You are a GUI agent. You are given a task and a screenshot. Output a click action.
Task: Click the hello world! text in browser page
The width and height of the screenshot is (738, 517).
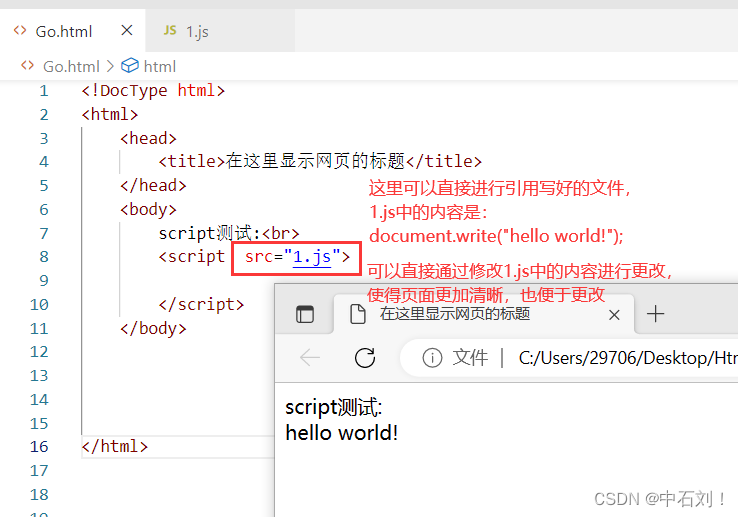click(x=342, y=433)
